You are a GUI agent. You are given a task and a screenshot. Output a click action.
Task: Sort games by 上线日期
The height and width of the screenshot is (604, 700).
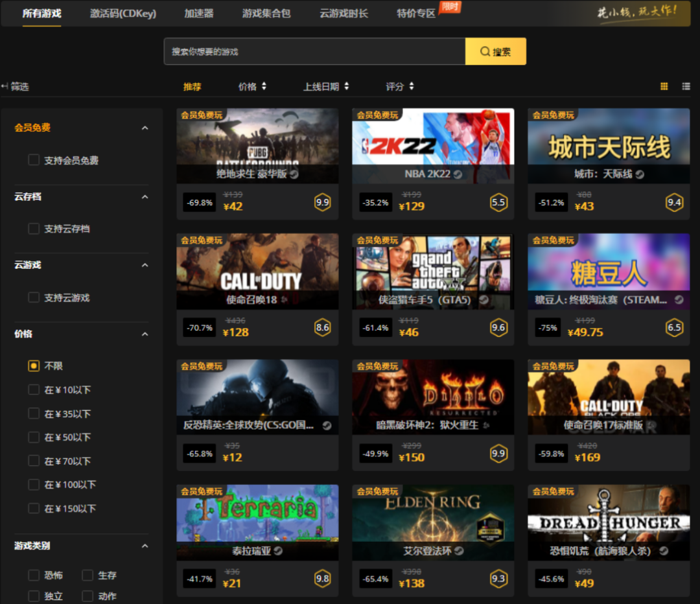[326, 87]
